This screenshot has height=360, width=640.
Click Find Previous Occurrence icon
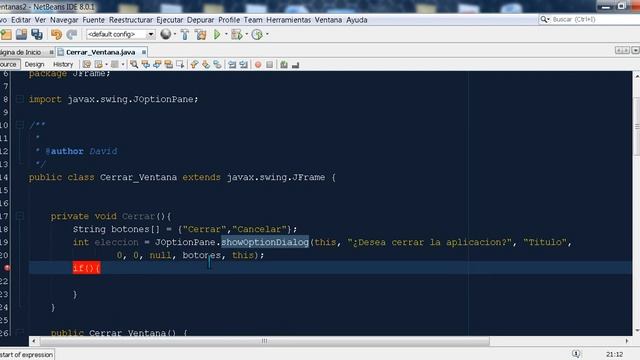point(145,64)
